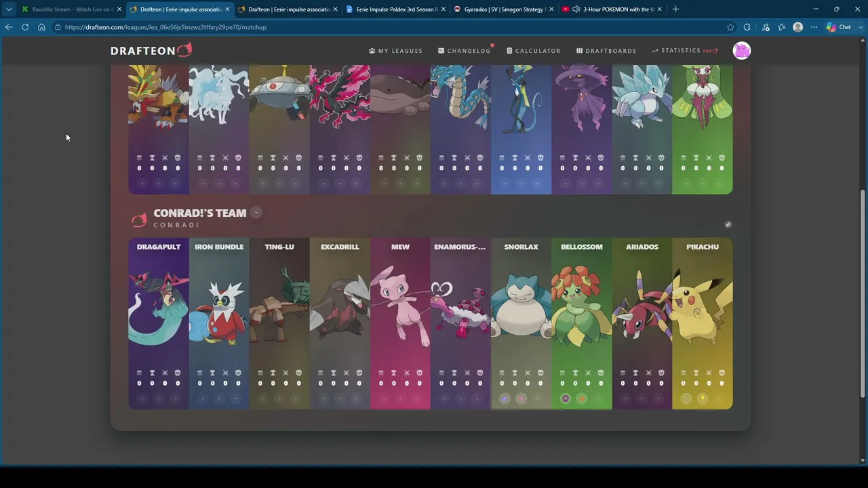The width and height of the screenshot is (868, 488).
Task: Click the plus button on Snorlax's card
Action: [538, 399]
